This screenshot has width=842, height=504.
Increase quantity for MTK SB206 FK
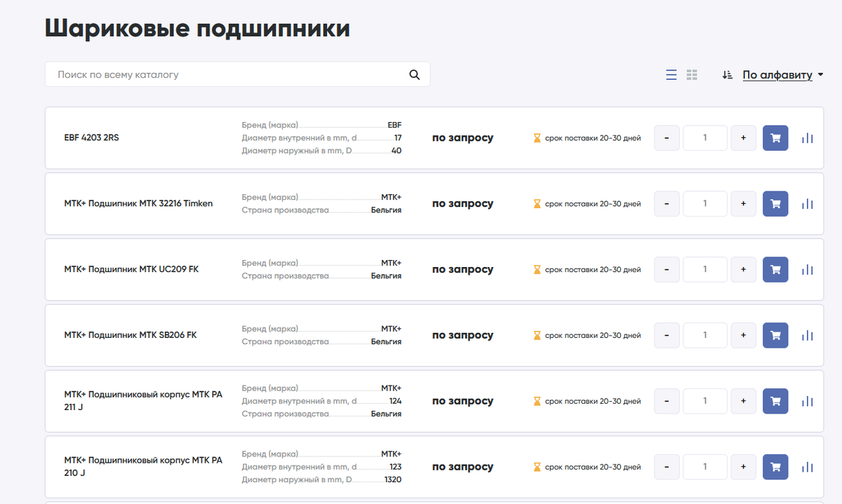(x=743, y=336)
